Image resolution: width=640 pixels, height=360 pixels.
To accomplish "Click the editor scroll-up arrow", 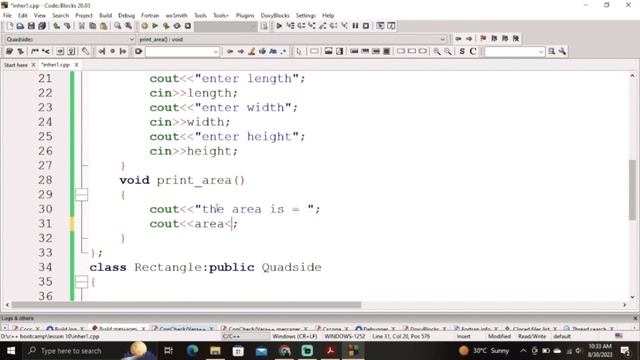I will (x=632, y=76).
